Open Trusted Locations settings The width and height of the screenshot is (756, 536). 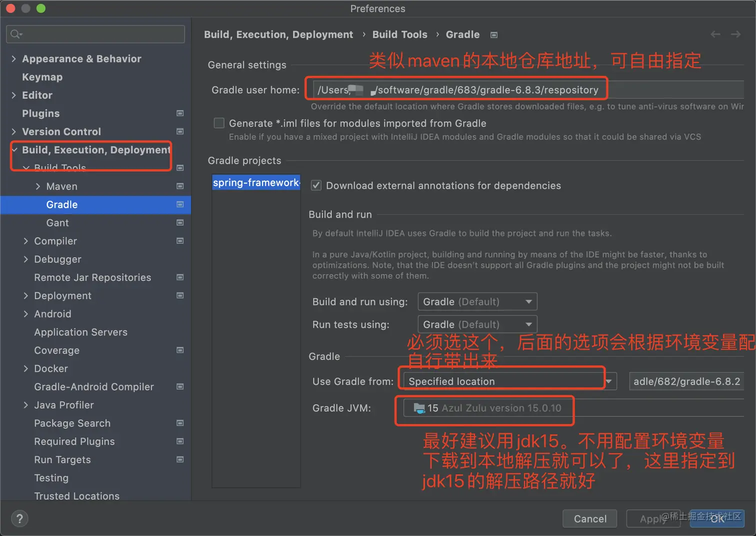76,496
